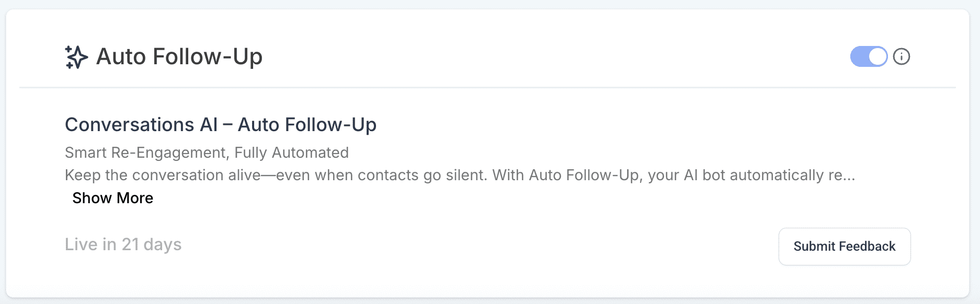Click the words Conversations AI in heading
This screenshot has width=980, height=304.
point(141,125)
